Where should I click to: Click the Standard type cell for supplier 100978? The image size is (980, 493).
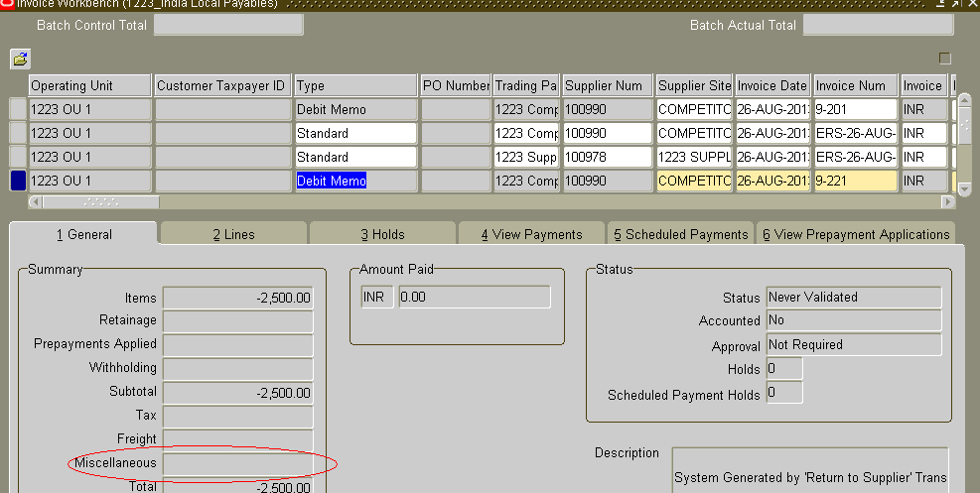[x=355, y=157]
